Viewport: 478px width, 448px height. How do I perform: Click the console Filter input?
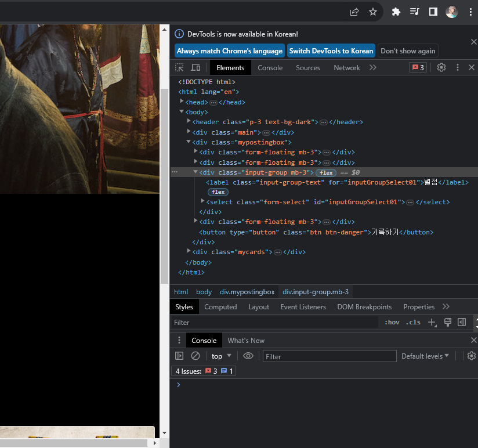pyautogui.click(x=329, y=356)
